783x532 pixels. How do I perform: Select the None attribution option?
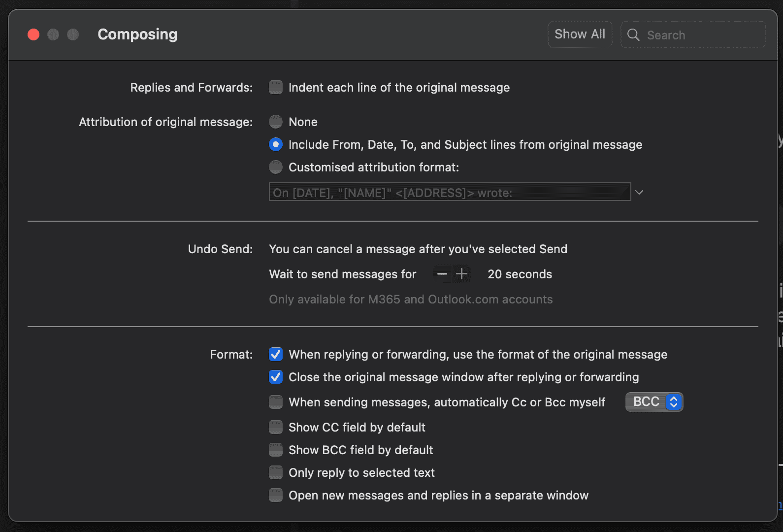[276, 122]
